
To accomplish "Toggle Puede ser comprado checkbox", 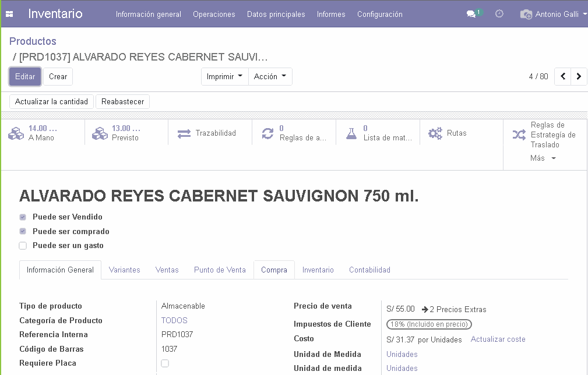I will click(x=23, y=231).
